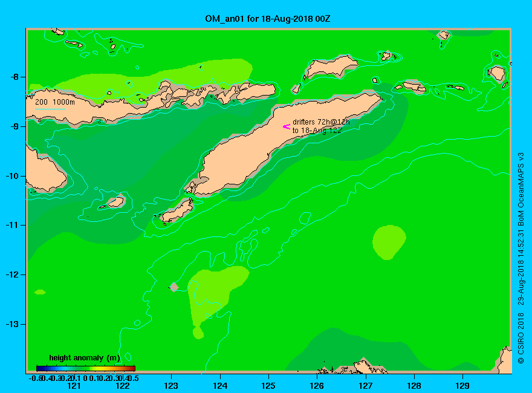
Task: Click the longitude label "121"
Action: (x=74, y=386)
